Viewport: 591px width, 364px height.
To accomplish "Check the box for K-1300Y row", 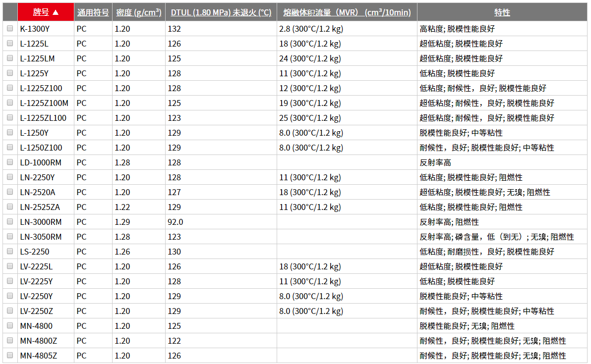I will [10, 29].
